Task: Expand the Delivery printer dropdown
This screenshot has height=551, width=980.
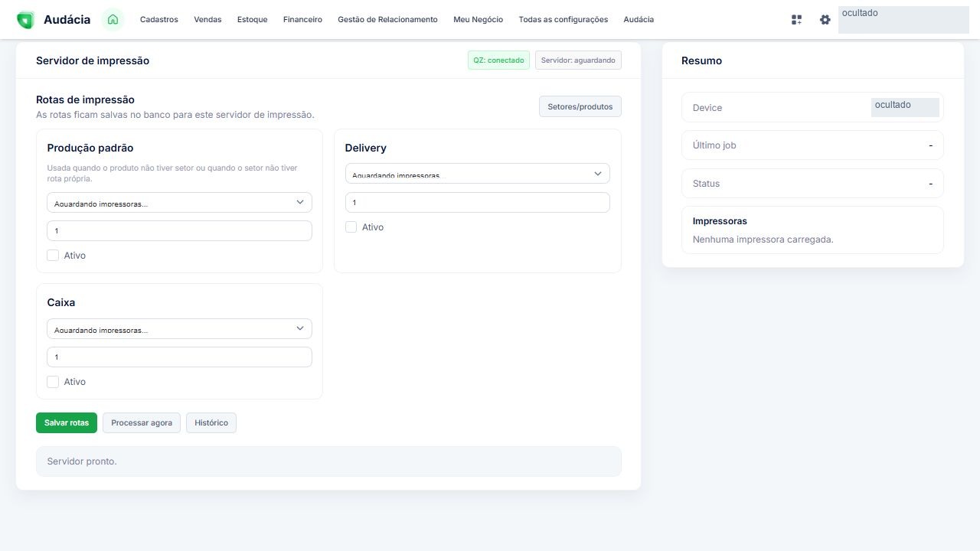Action: [477, 174]
